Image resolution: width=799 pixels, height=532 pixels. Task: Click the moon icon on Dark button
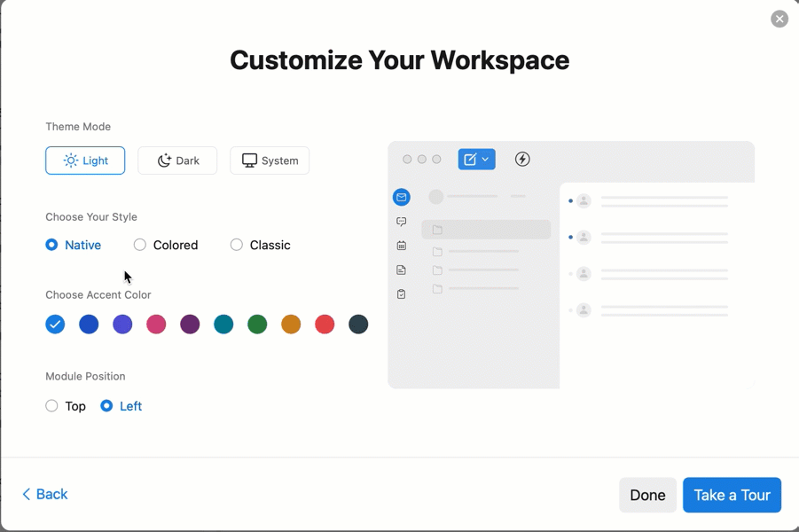[x=164, y=160]
